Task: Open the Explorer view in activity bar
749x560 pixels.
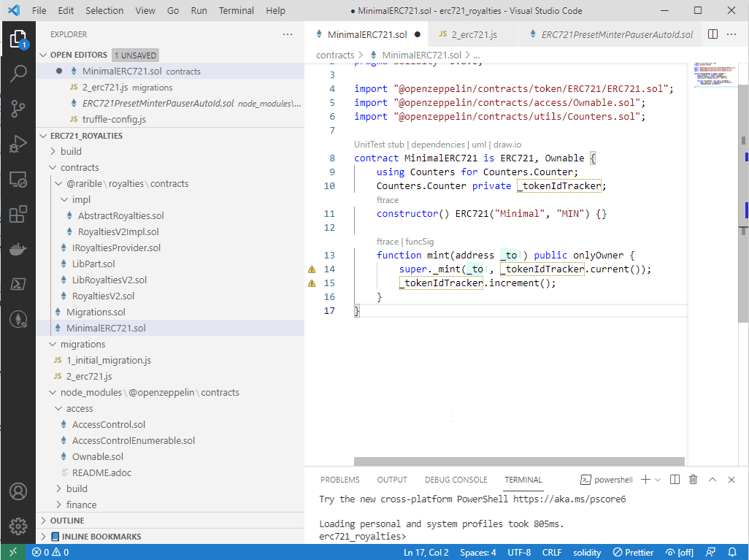Action: click(18, 39)
